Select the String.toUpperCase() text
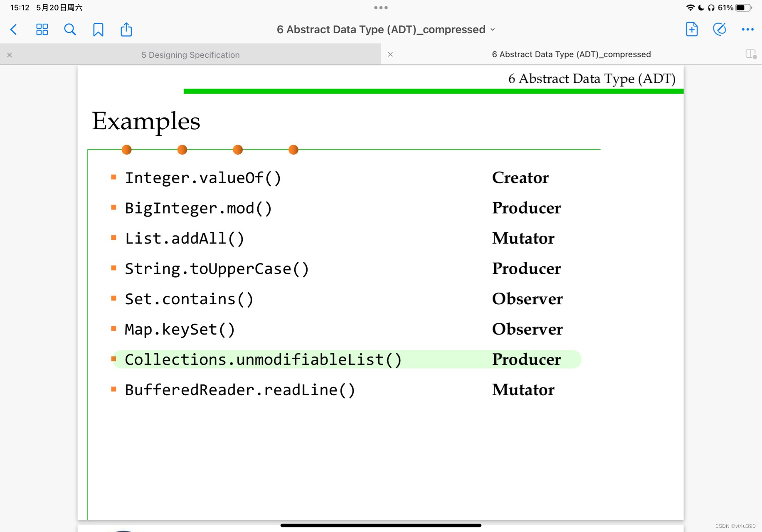 pos(217,269)
